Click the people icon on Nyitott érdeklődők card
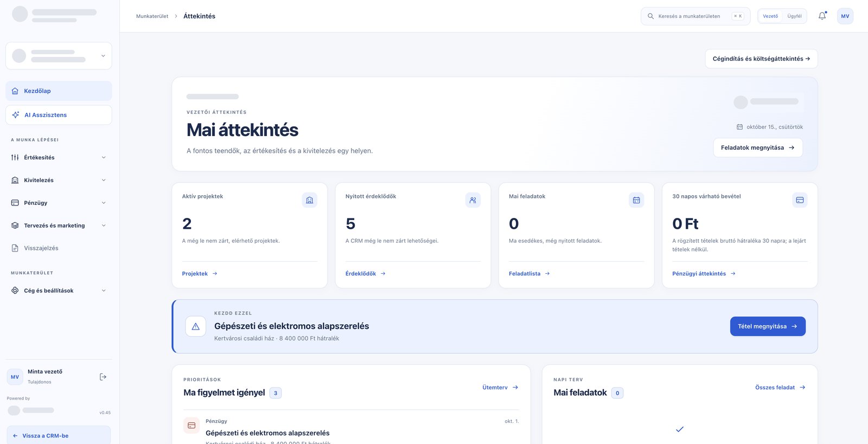 [x=473, y=200]
